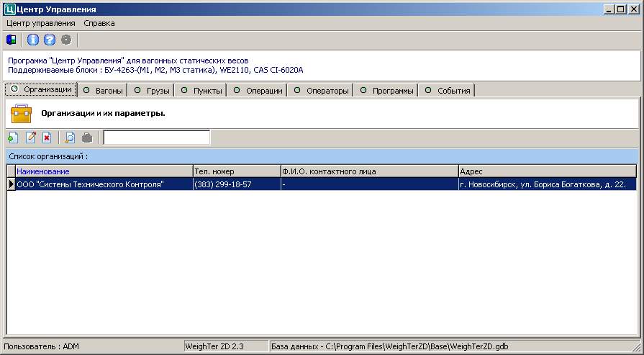The width and height of the screenshot is (644, 355).
Task: Go to the Операции tab
Action: coord(258,91)
